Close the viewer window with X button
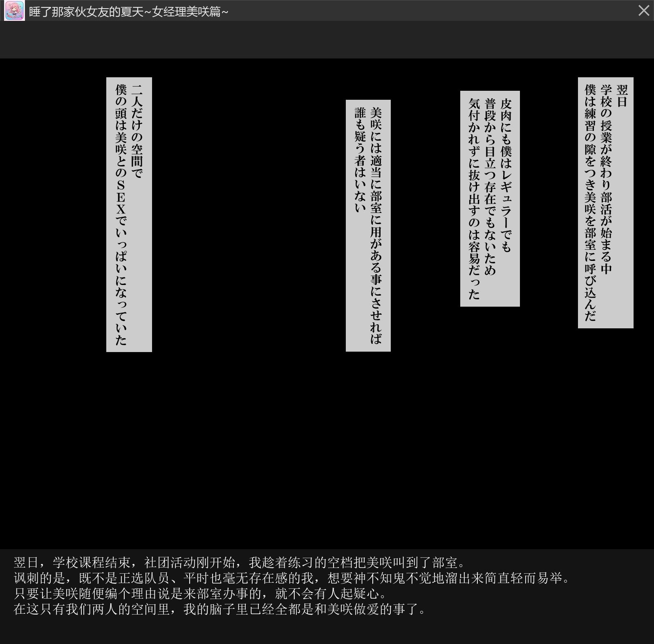This screenshot has width=654, height=644. [x=643, y=11]
